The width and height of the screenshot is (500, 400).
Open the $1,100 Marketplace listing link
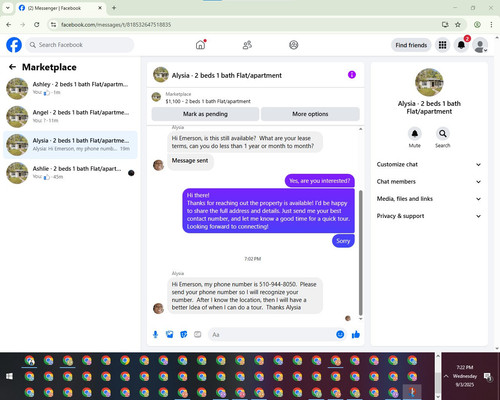pos(208,101)
